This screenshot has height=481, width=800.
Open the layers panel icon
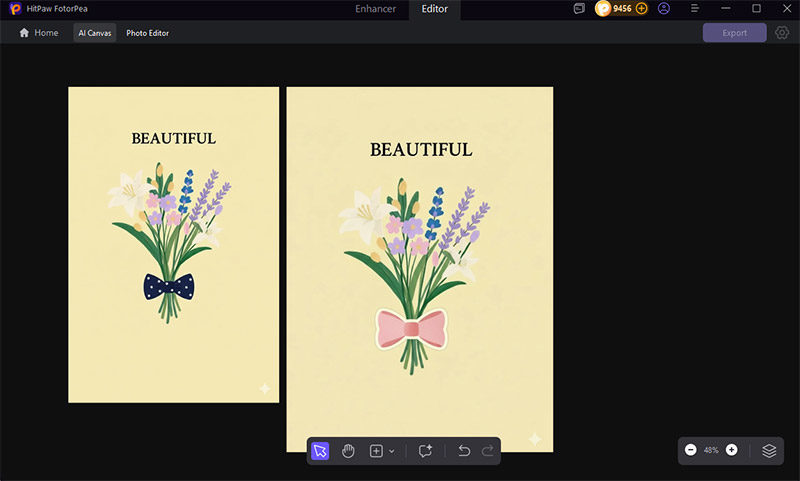[x=769, y=450]
